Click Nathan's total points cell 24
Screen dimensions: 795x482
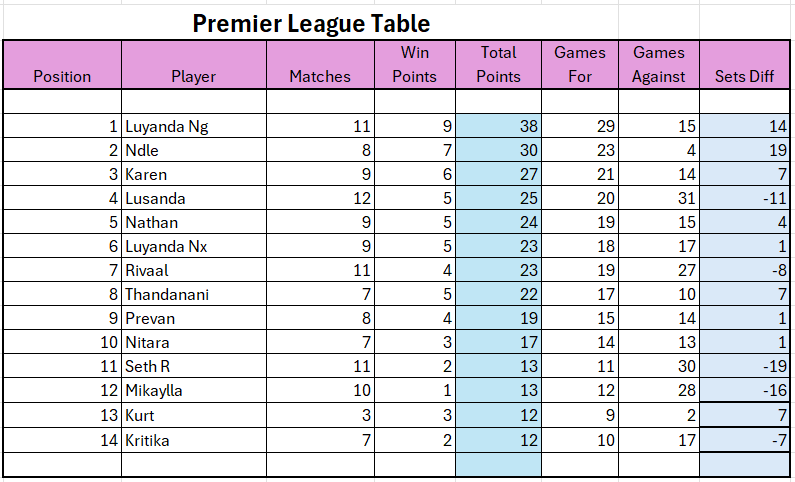[x=498, y=221]
